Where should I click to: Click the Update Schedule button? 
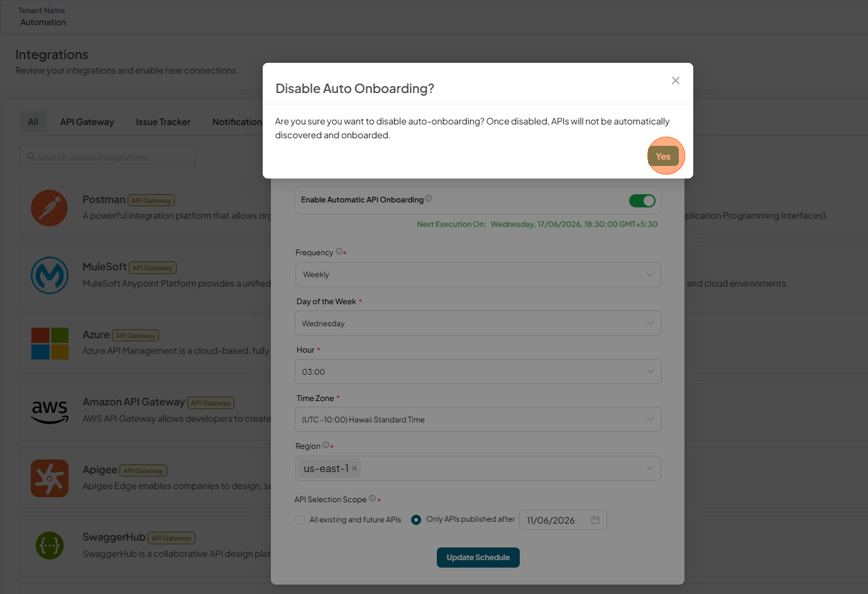[x=478, y=558]
